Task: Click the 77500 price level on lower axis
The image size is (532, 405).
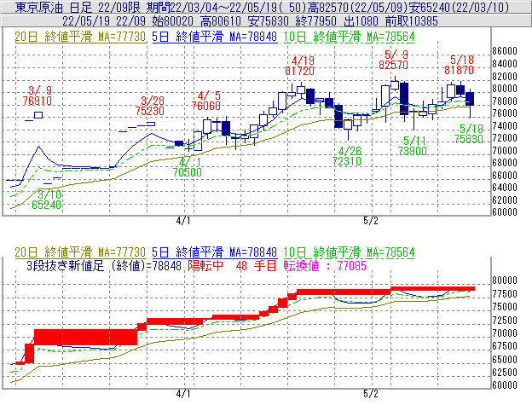Action: (x=505, y=294)
